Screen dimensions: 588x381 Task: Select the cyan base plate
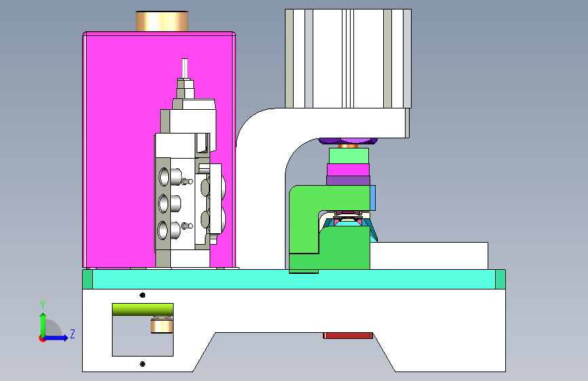click(294, 279)
